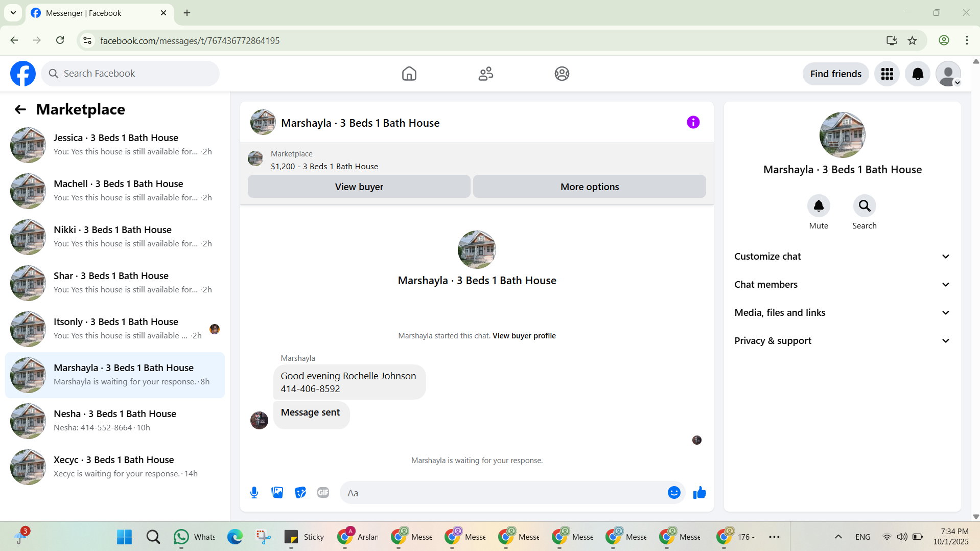This screenshot has height=551, width=980.
Task: Open conversation information purple icon
Action: pyautogui.click(x=693, y=122)
